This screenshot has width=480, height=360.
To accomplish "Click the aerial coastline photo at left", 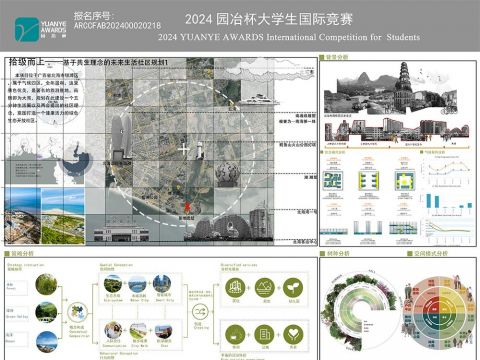I will point(23,216).
